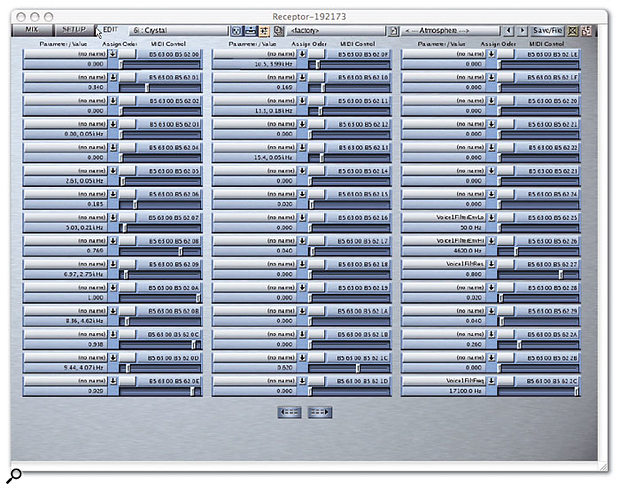Screen dimensions: 620x490
Task: Click Assign Order box on row B5 62 1C
Action: (x=316, y=357)
